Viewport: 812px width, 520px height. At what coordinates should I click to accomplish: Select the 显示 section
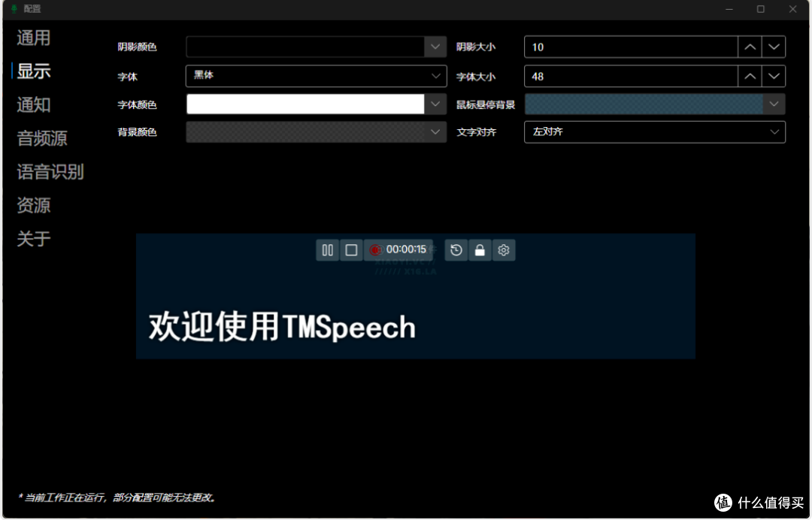click(x=34, y=71)
